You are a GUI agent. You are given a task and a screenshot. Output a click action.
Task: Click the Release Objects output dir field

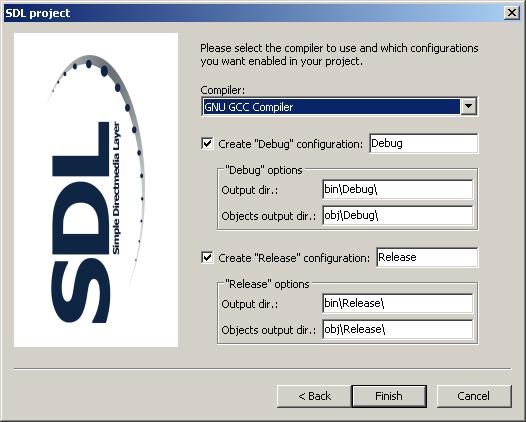pyautogui.click(x=398, y=329)
